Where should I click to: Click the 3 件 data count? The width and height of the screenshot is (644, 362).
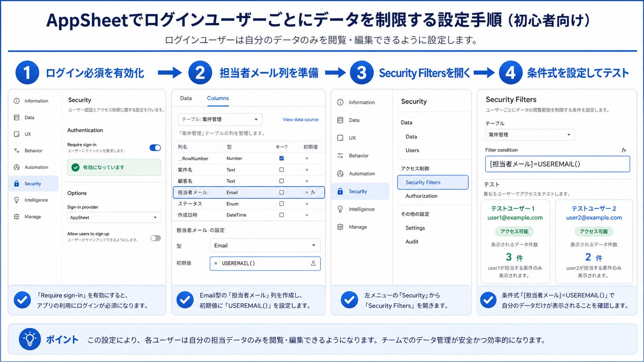click(514, 257)
